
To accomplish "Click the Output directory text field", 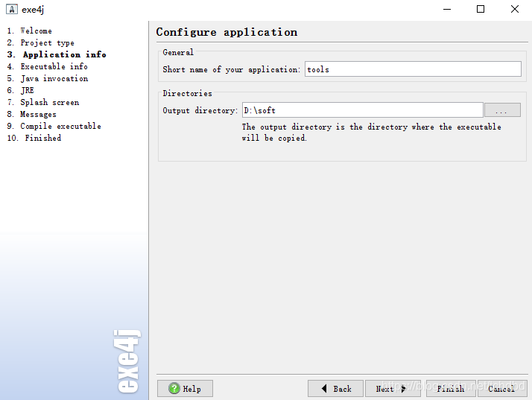I will (x=362, y=110).
